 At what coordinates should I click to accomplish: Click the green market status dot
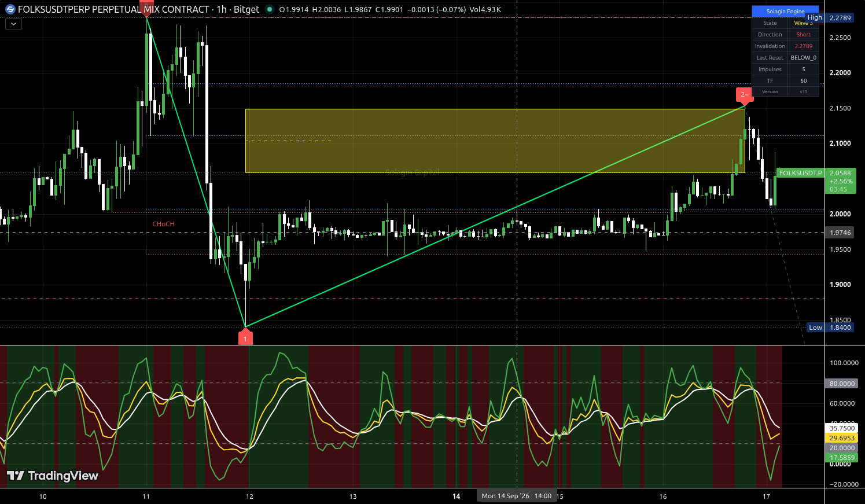tap(269, 9)
